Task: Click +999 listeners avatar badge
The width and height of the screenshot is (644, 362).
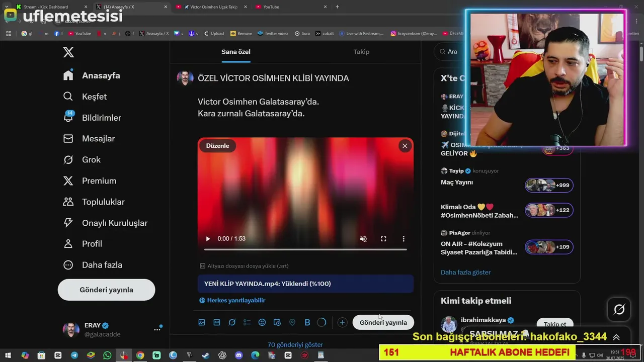Action: click(x=549, y=185)
